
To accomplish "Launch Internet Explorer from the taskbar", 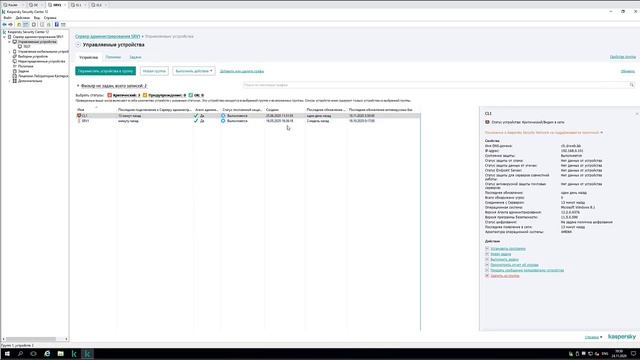I will (47, 353).
